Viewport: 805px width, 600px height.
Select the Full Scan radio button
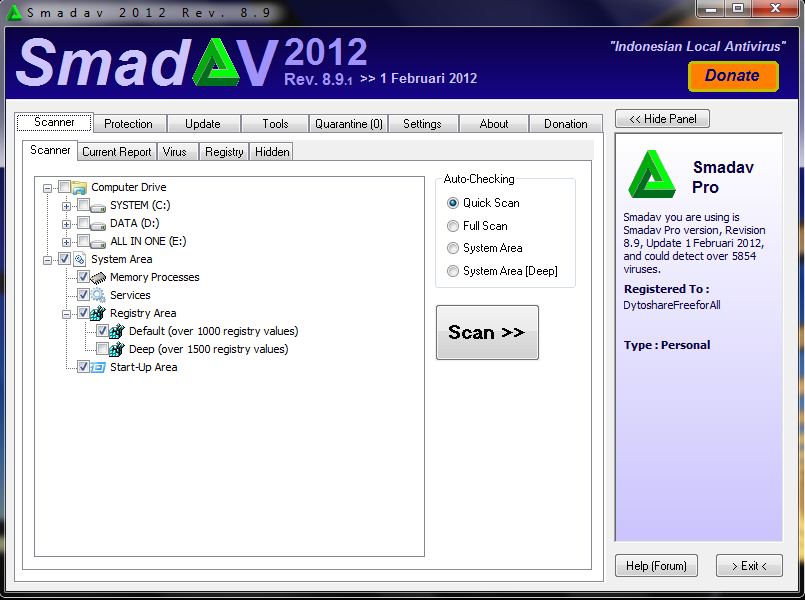tap(452, 226)
